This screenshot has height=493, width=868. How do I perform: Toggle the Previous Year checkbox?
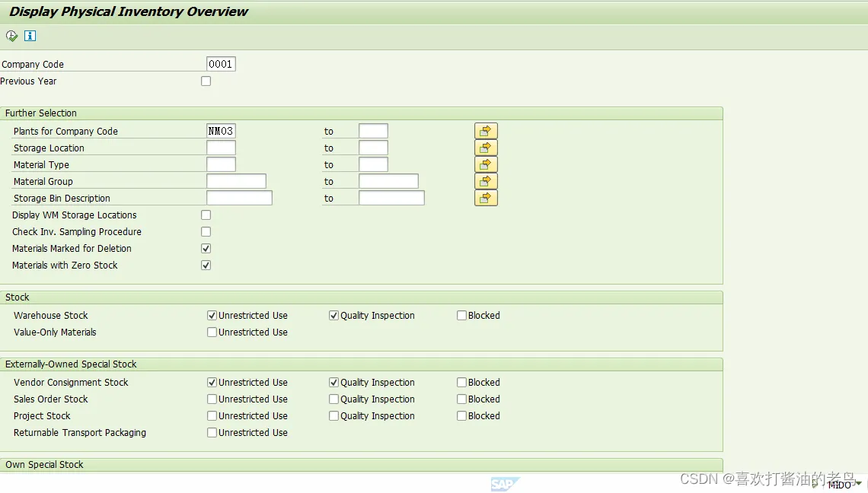206,81
